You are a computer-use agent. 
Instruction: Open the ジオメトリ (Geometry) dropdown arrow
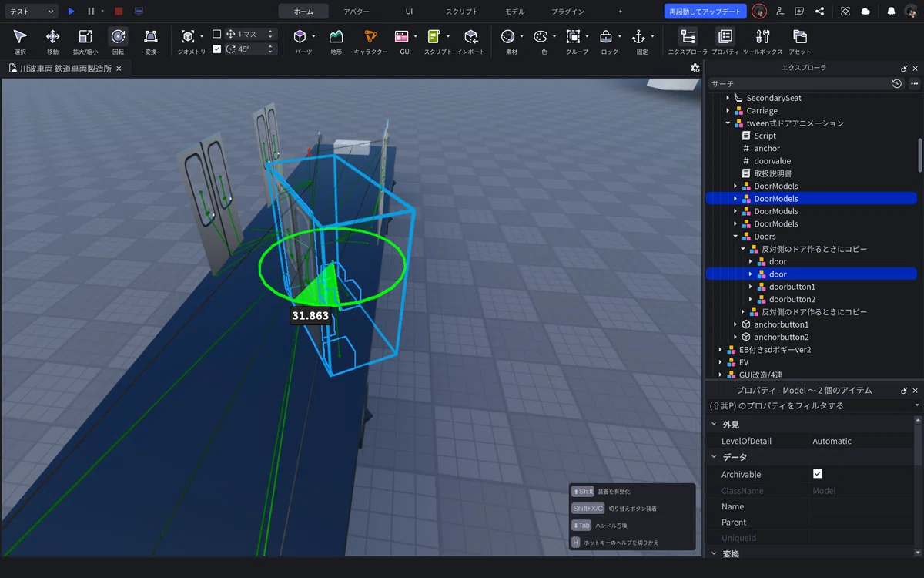[x=202, y=36]
